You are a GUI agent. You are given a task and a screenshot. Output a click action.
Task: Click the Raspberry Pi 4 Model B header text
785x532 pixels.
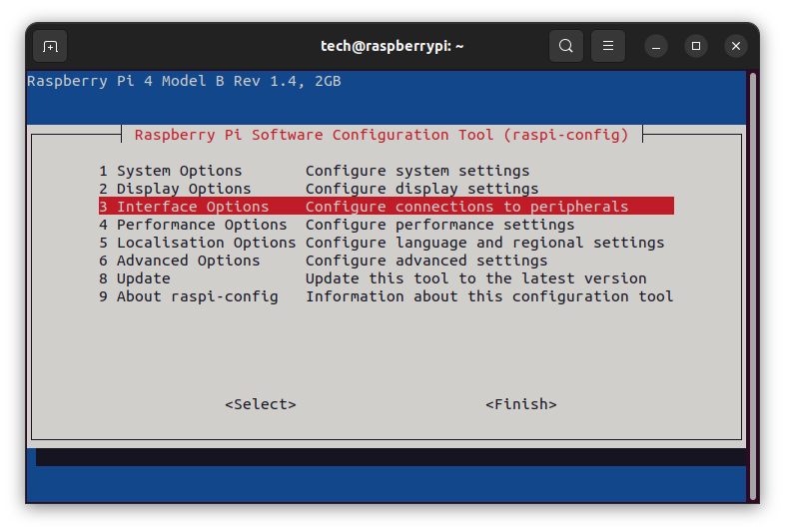click(x=184, y=81)
